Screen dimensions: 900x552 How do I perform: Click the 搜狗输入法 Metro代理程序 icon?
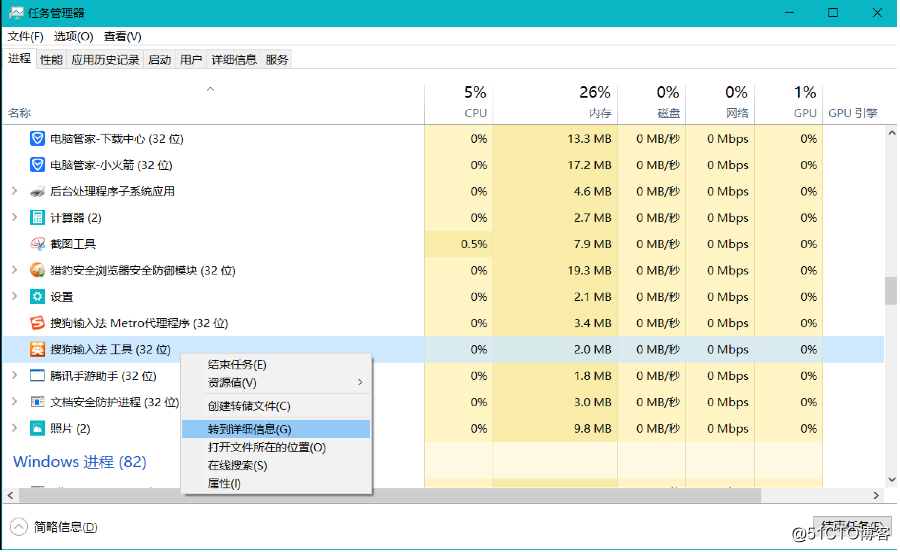point(37,323)
